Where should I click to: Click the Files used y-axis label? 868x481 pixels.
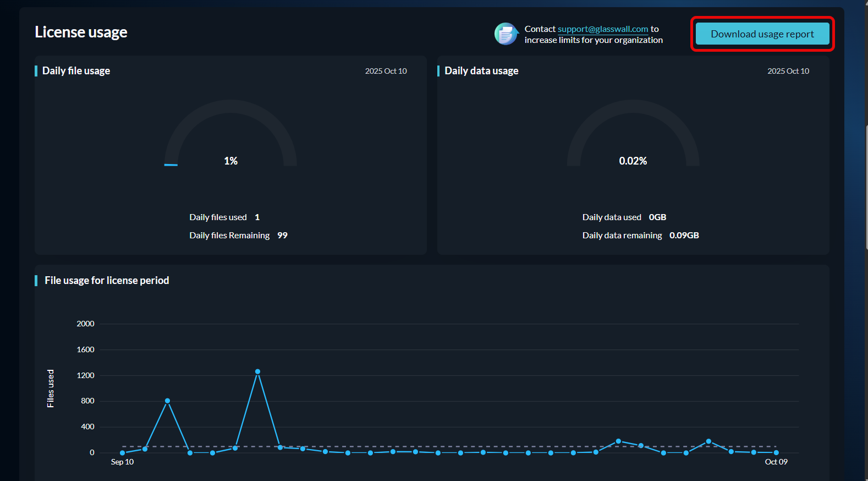click(51, 389)
